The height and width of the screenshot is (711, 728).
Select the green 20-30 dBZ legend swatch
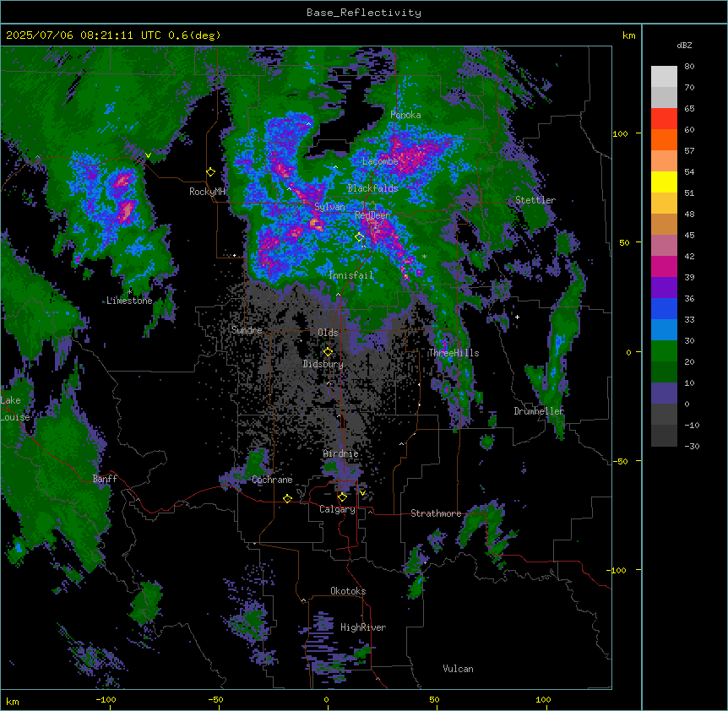(x=664, y=351)
